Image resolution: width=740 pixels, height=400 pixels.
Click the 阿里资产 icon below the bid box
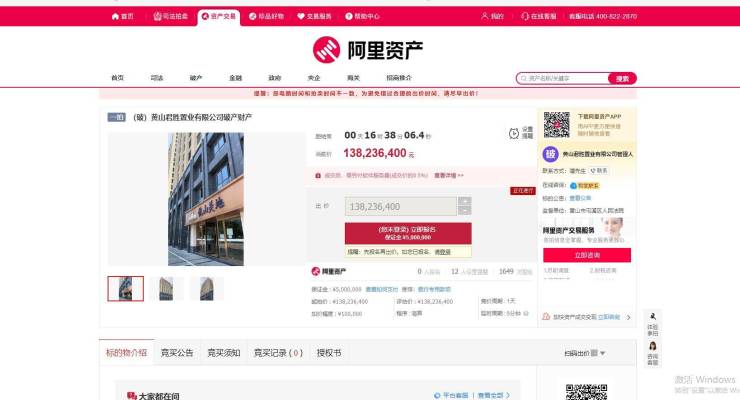pyautogui.click(x=316, y=271)
